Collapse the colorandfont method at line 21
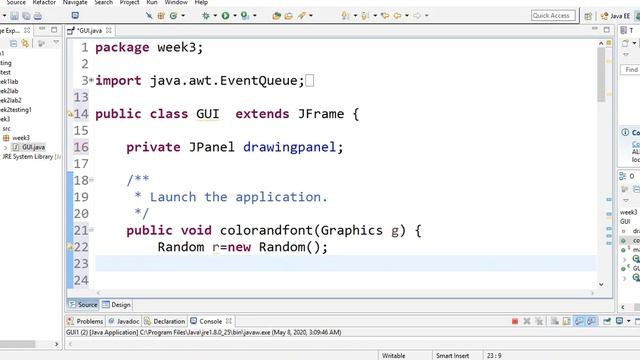Screen dimensions: 640x360 [x=91, y=230]
